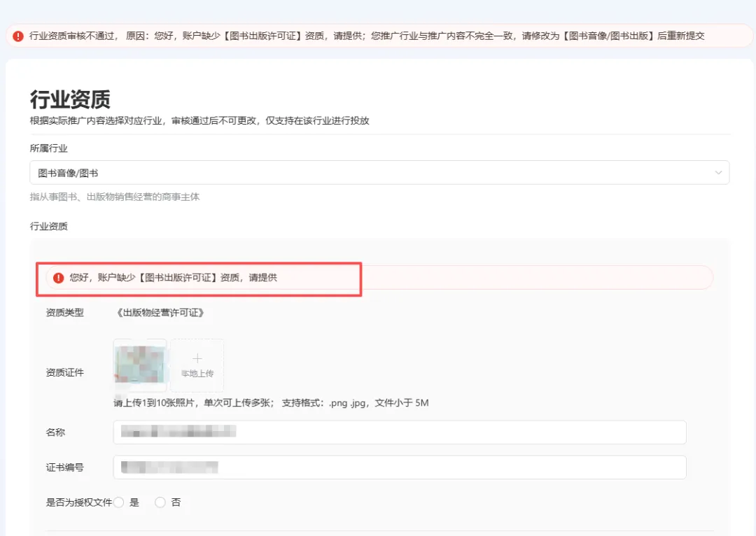Click the 所属行业 field label
The width and height of the screenshot is (756, 536).
[49, 148]
